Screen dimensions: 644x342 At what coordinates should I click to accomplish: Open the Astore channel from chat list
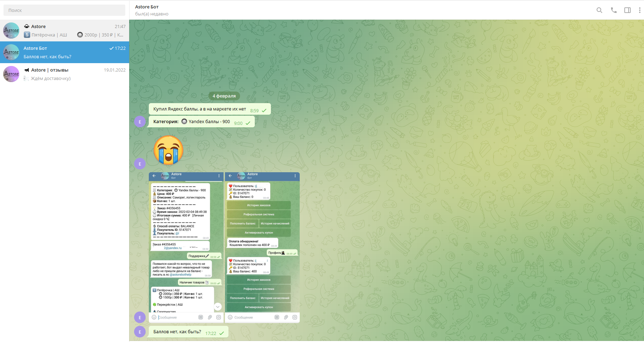[65, 31]
